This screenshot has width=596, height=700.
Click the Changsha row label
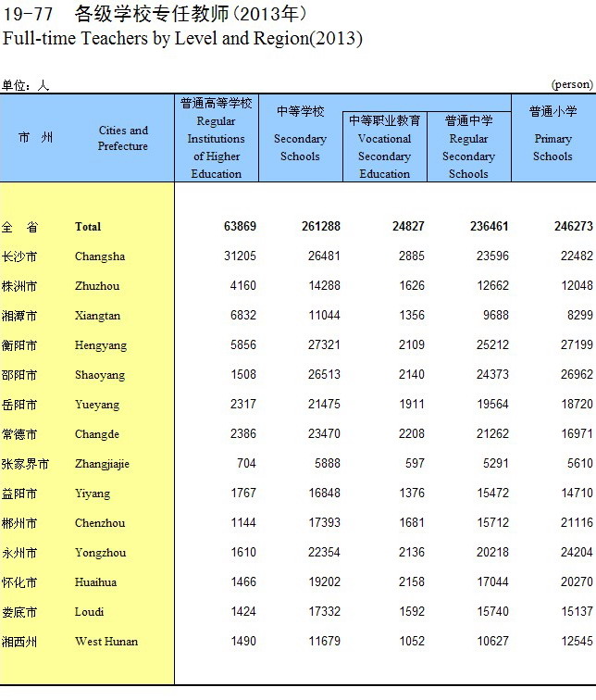click(100, 256)
